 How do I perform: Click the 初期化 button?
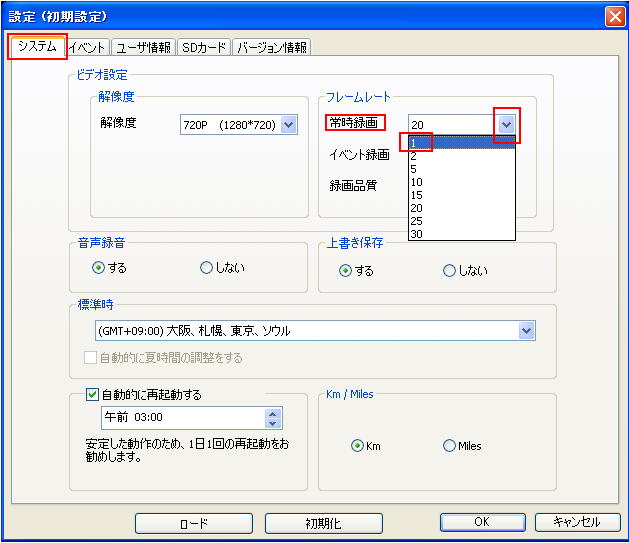coord(323,523)
